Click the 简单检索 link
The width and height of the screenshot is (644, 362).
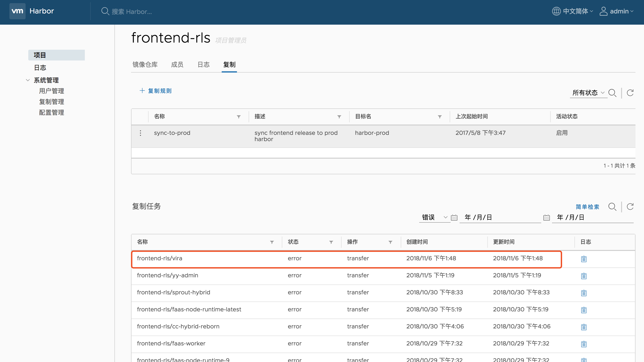coord(587,207)
